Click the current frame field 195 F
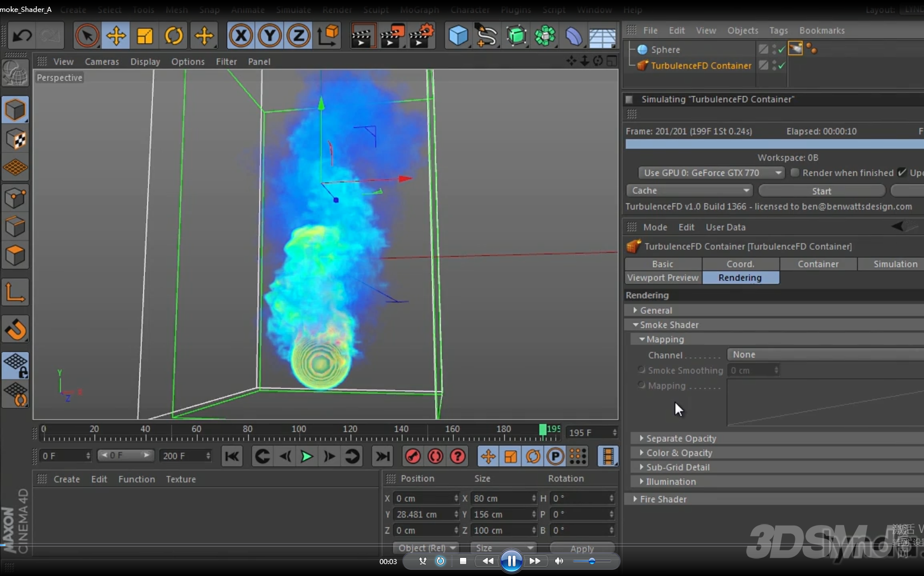Image resolution: width=924 pixels, height=576 pixels. pos(591,433)
